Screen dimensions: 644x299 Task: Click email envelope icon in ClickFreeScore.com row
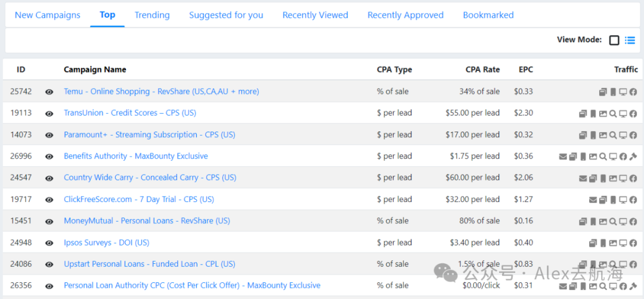point(593,200)
